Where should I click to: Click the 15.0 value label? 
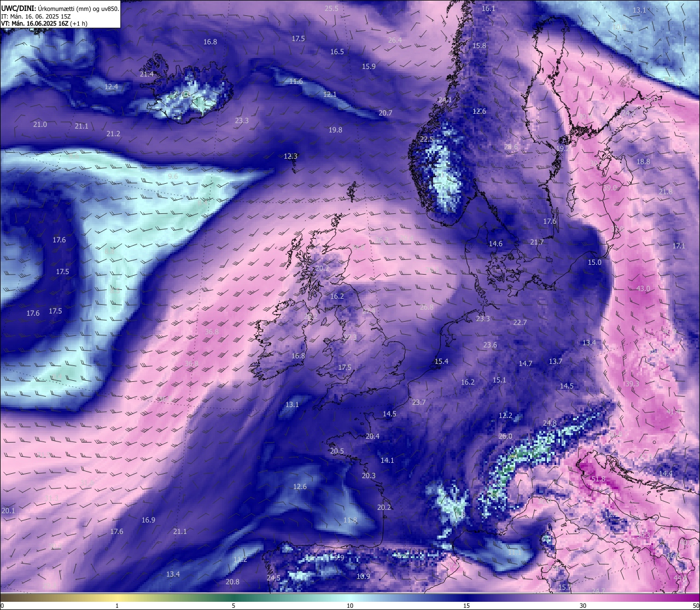(x=594, y=262)
